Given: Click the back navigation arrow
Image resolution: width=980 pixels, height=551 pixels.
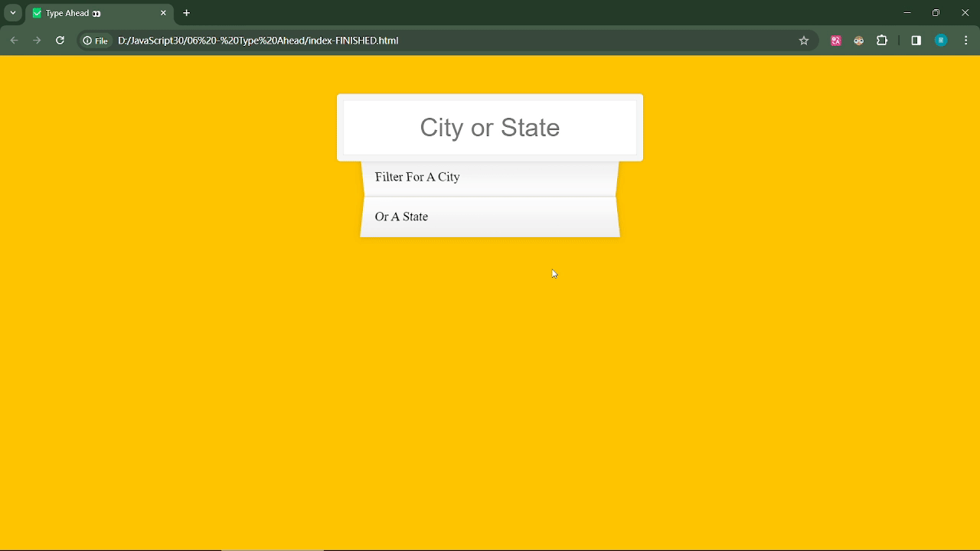Looking at the screenshot, I should coord(14,40).
